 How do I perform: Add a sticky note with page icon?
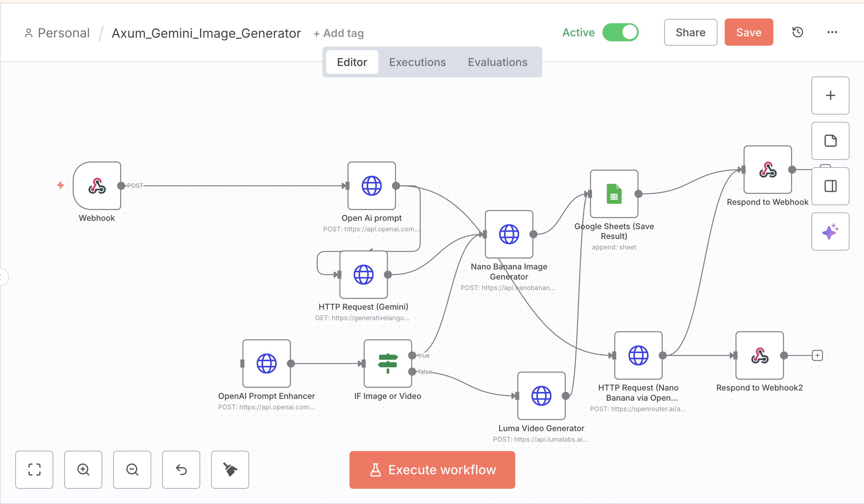point(830,141)
